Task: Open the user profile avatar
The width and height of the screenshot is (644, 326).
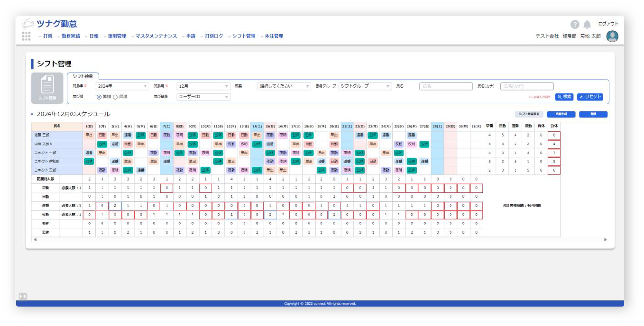Action: coord(612,36)
